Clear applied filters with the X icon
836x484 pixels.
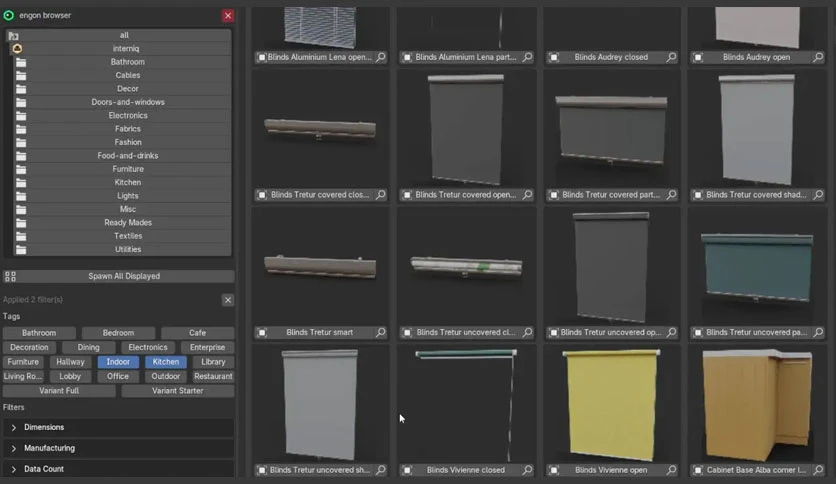(228, 300)
